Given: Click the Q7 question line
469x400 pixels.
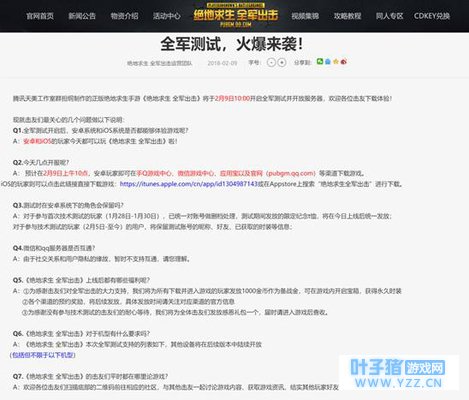Looking at the screenshot, I should point(90,376).
